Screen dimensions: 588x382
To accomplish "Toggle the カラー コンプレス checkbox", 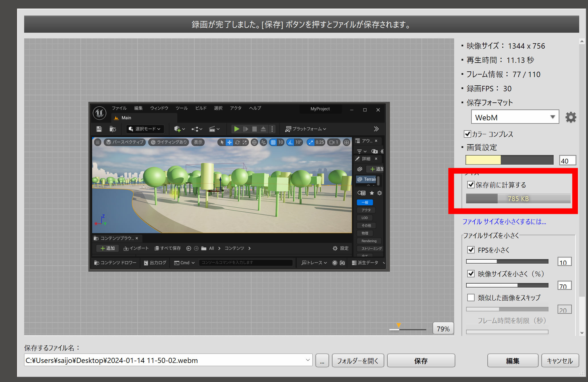I will [468, 134].
